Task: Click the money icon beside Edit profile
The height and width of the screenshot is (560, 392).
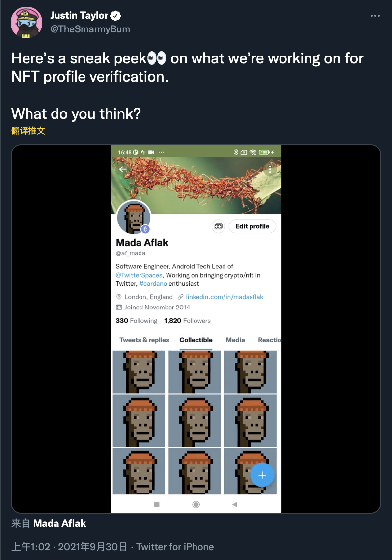Action: pos(218,226)
